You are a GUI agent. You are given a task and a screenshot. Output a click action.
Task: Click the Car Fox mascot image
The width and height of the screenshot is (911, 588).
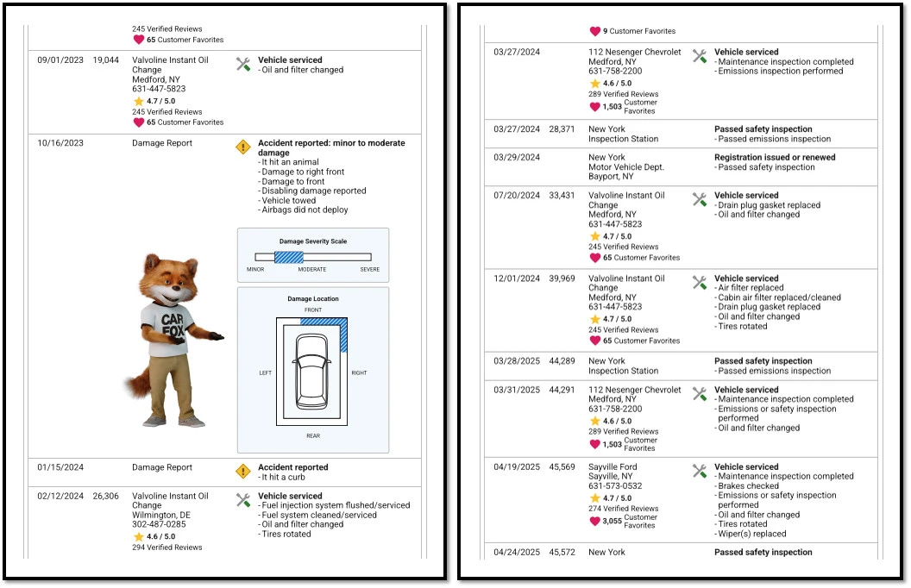[x=174, y=341]
